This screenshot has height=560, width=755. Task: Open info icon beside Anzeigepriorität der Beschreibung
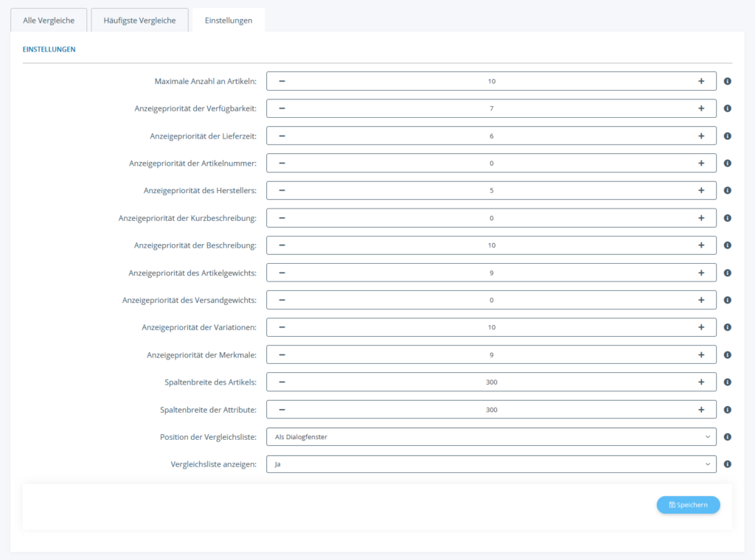[727, 245]
